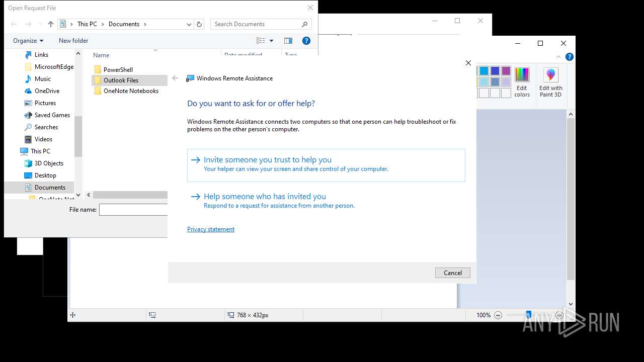Sort by Name column
The image size is (644, 362).
click(x=101, y=55)
